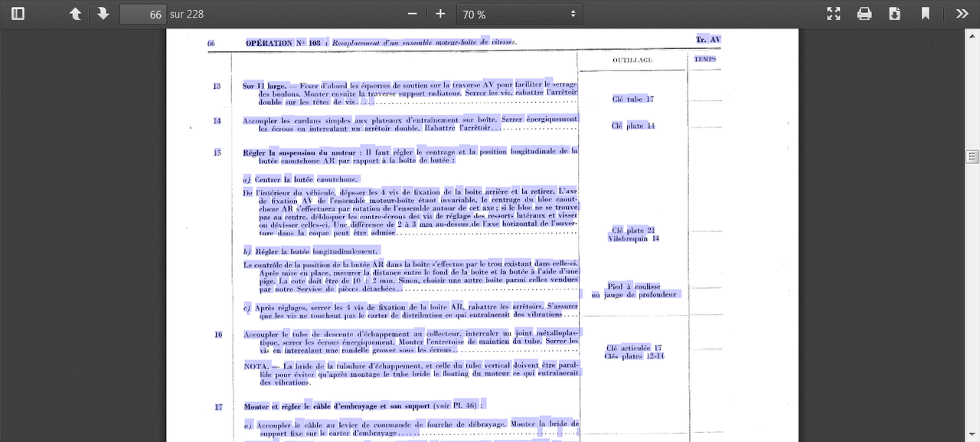Click the tool entry 'Clé tube 17'

632,99
